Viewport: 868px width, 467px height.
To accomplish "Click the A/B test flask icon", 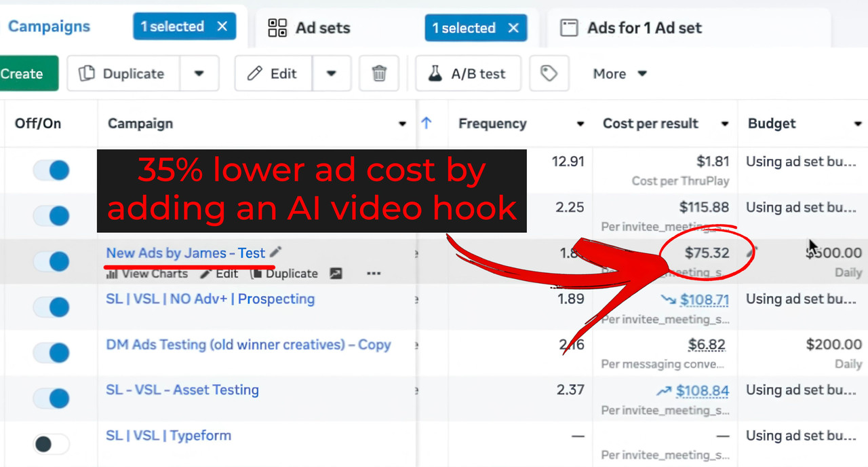I will [435, 73].
